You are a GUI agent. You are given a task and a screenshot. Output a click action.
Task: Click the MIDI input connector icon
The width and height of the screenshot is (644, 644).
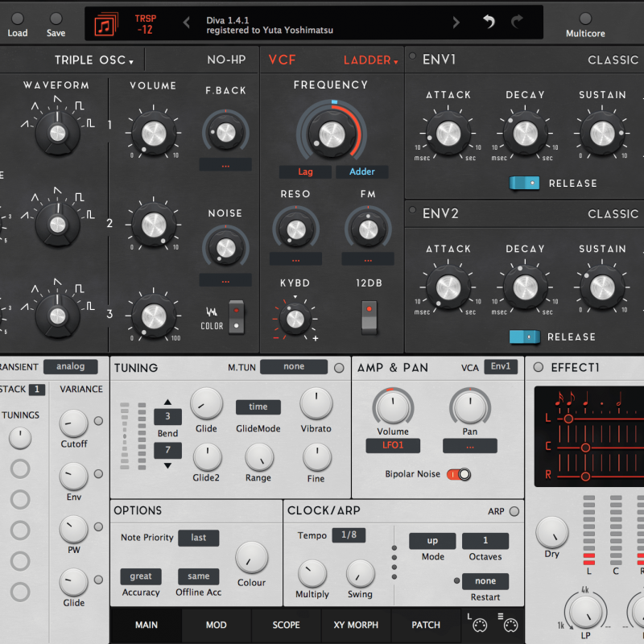477,623
